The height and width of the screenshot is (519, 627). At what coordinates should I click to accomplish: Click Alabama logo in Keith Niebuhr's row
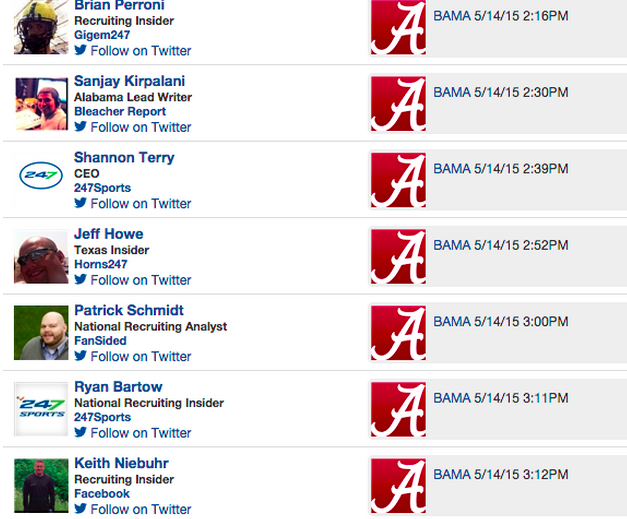[398, 485]
